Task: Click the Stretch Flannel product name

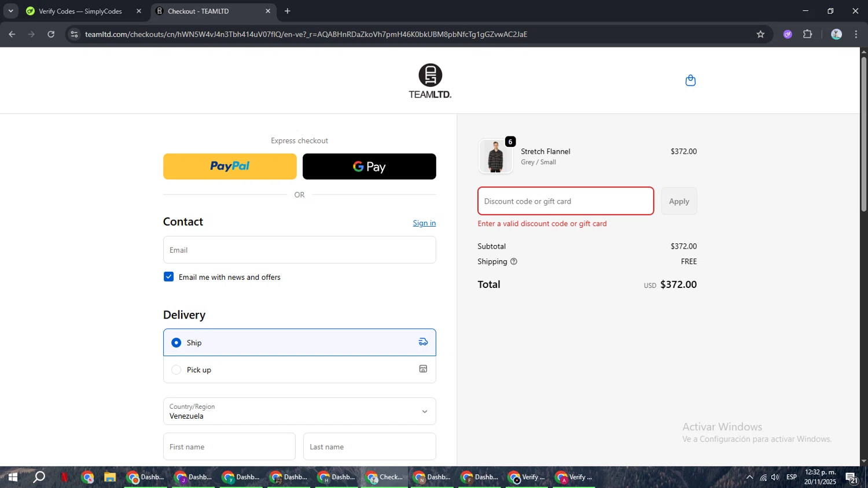Action: point(546,151)
